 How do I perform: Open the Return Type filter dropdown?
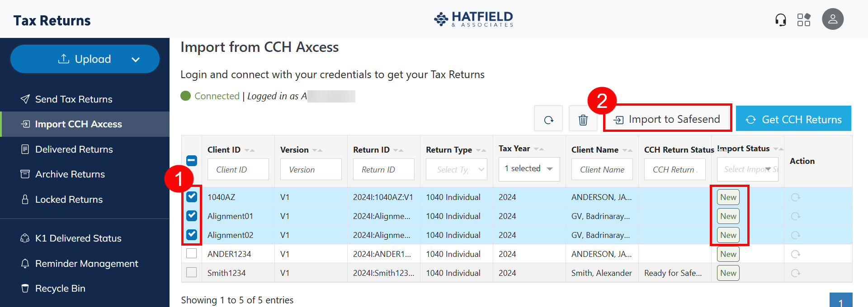(456, 170)
